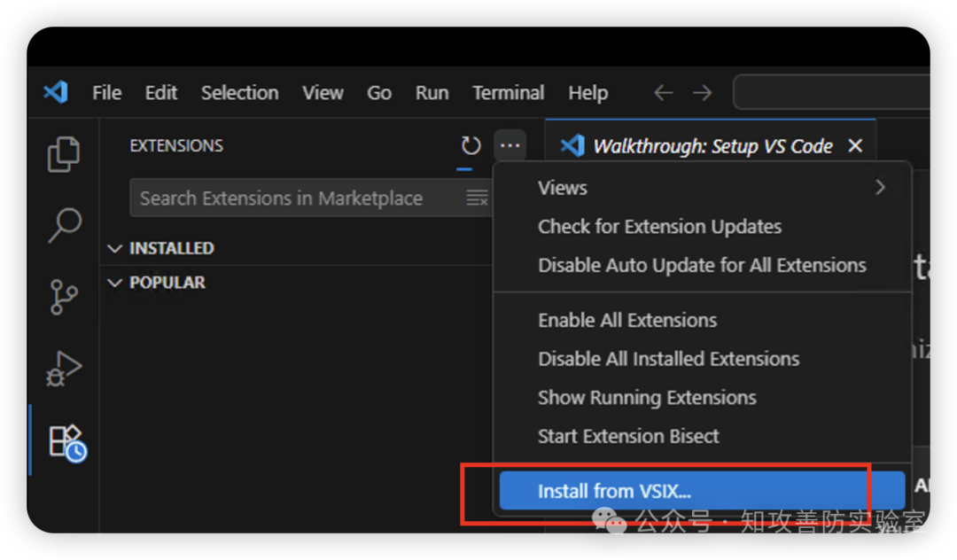The height and width of the screenshot is (560, 957).
Task: Open the Terminal menu
Action: click(x=509, y=93)
